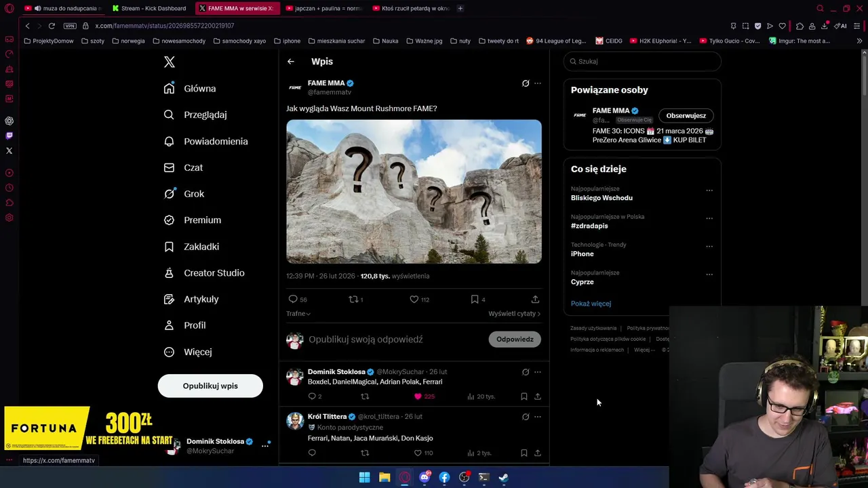Open Discord from the taskbar
This screenshot has height=488, width=868.
425,477
